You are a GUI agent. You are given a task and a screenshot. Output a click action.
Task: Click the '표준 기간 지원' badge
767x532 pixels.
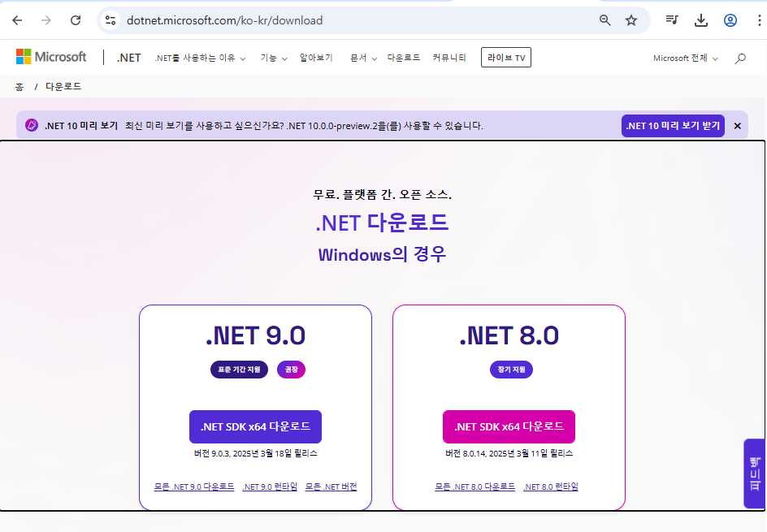click(x=239, y=370)
